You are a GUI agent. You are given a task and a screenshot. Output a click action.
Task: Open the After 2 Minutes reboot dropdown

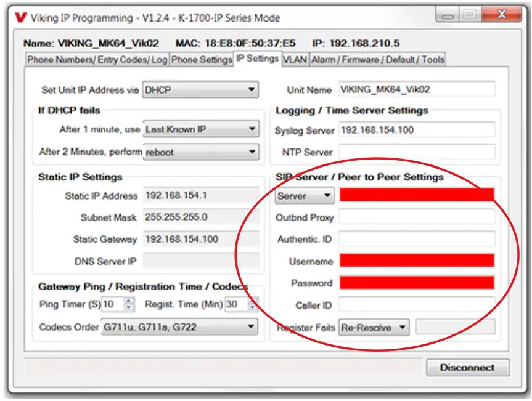tap(201, 152)
